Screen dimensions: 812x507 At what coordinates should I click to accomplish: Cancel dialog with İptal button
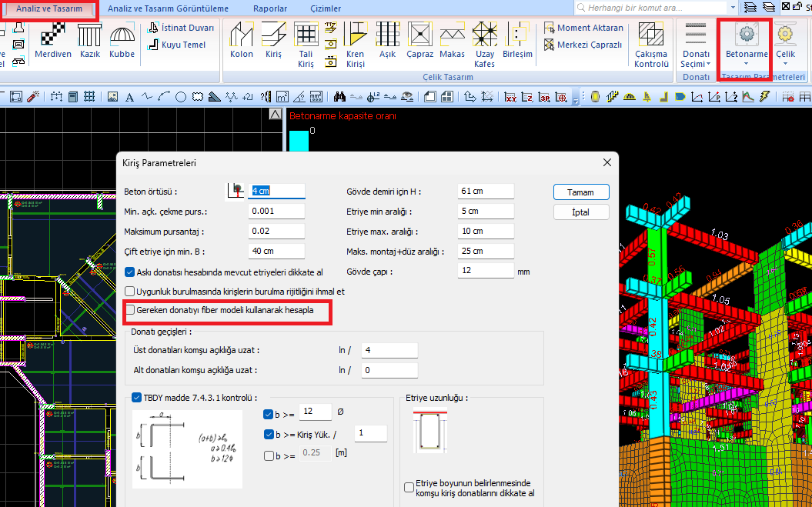coord(581,212)
